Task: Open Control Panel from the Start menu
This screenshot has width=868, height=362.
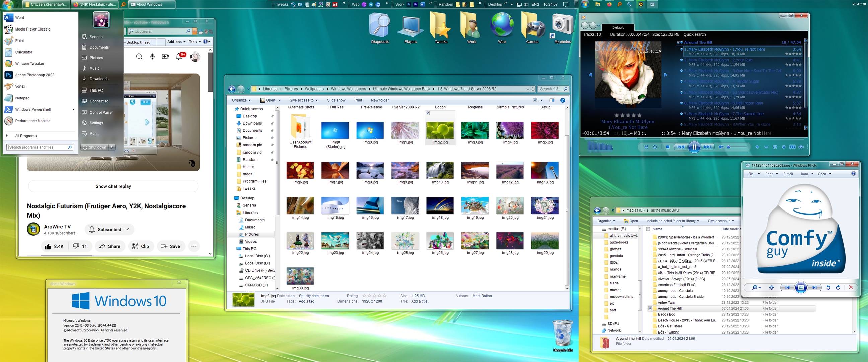Action: pyautogui.click(x=101, y=112)
